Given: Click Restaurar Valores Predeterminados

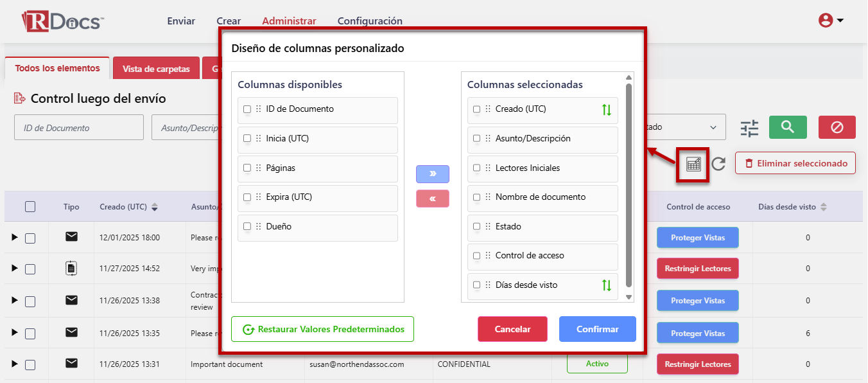Looking at the screenshot, I should tap(322, 328).
